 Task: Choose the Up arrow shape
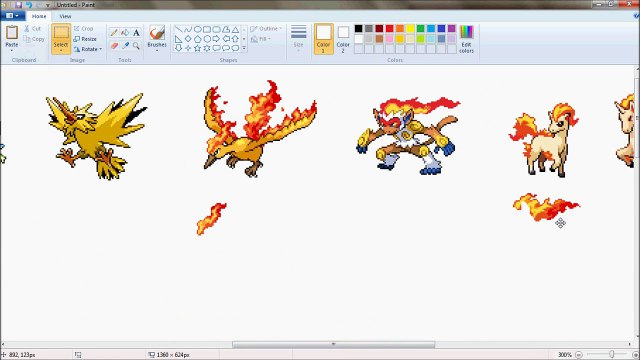(235, 39)
